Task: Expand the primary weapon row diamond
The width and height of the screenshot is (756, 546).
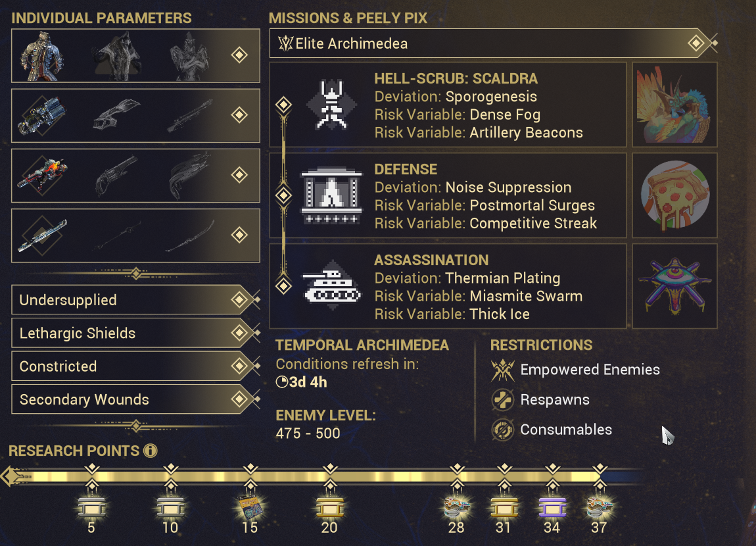Action: [x=239, y=115]
